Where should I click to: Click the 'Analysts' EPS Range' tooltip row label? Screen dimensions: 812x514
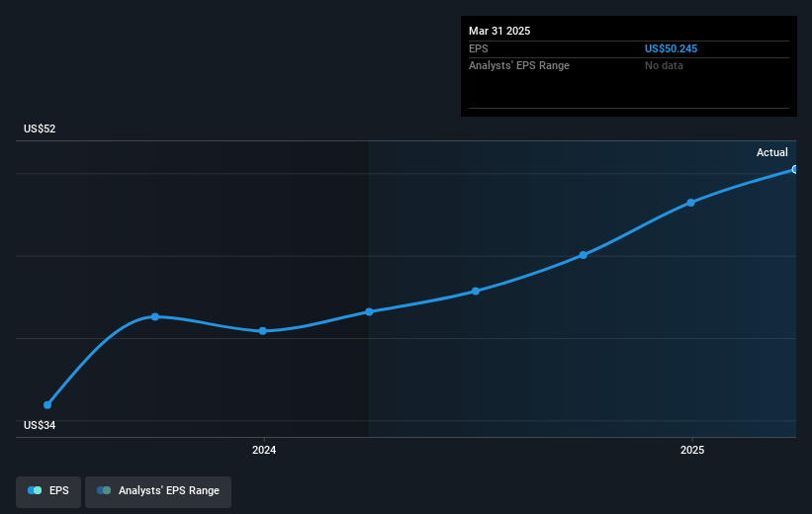(519, 66)
